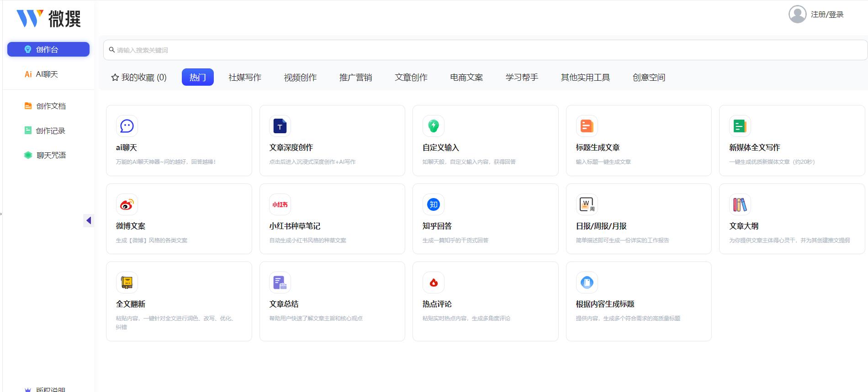This screenshot has width=868, height=392.
Task: Click the 注册/登录 link
Action: click(827, 15)
